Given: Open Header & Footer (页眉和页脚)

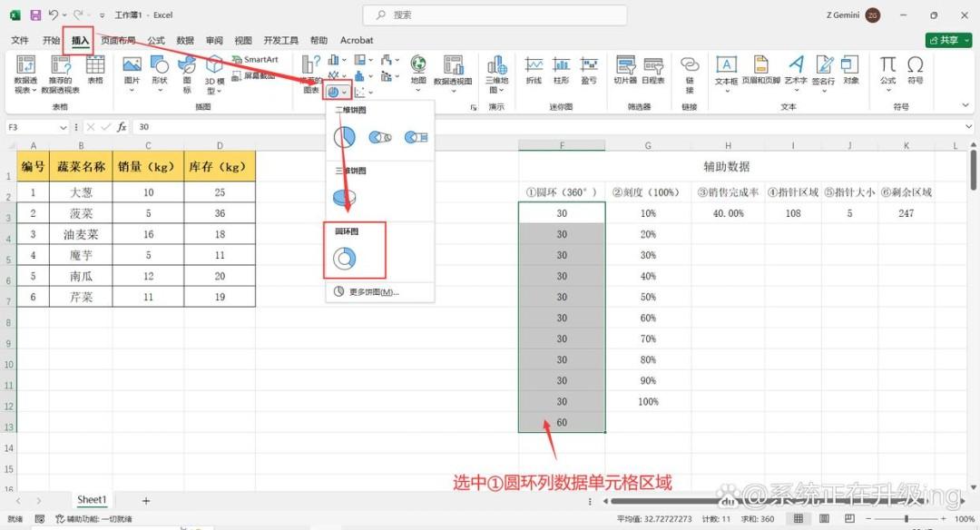Looking at the screenshot, I should point(761,70).
